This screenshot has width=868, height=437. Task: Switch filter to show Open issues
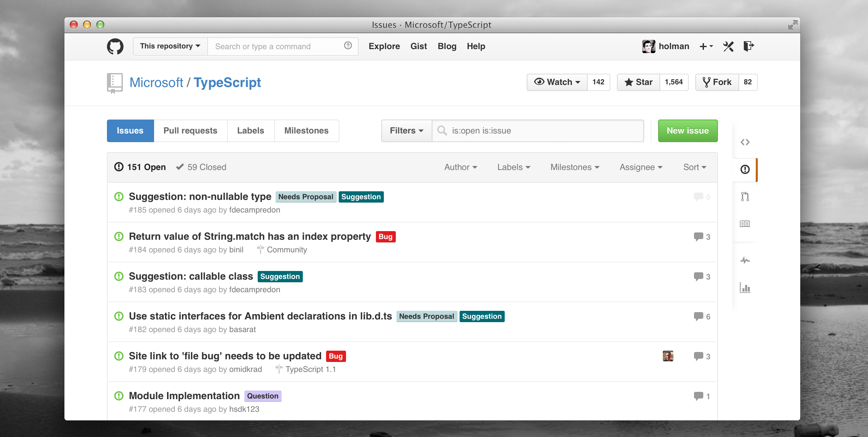[x=146, y=167]
